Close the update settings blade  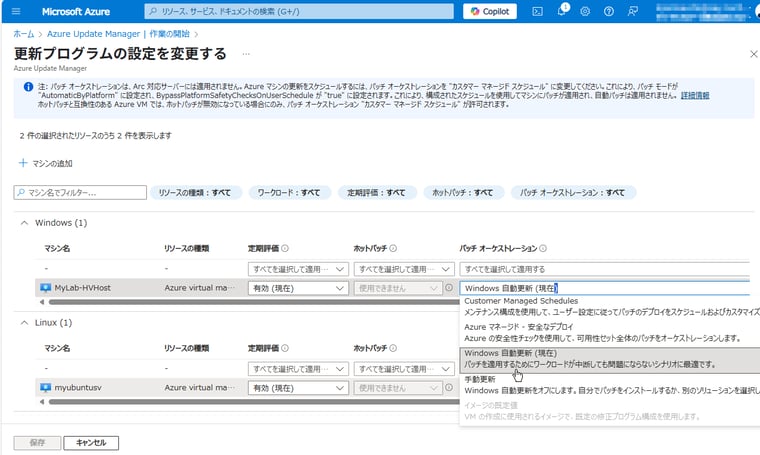(753, 54)
